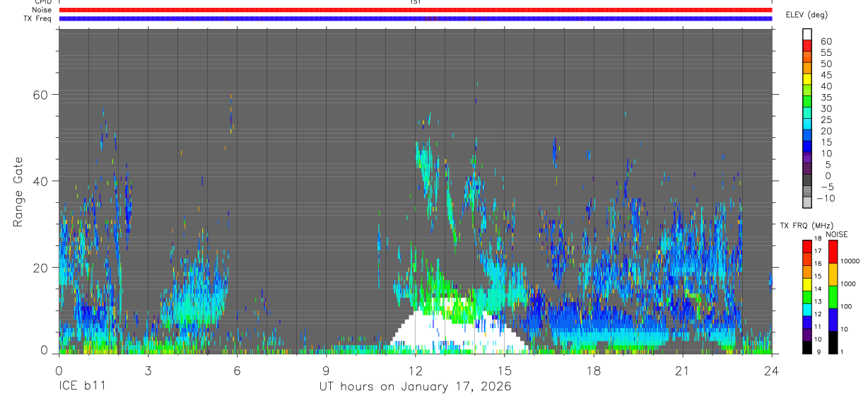Click the '25' value on ELEV scale

click(x=826, y=120)
